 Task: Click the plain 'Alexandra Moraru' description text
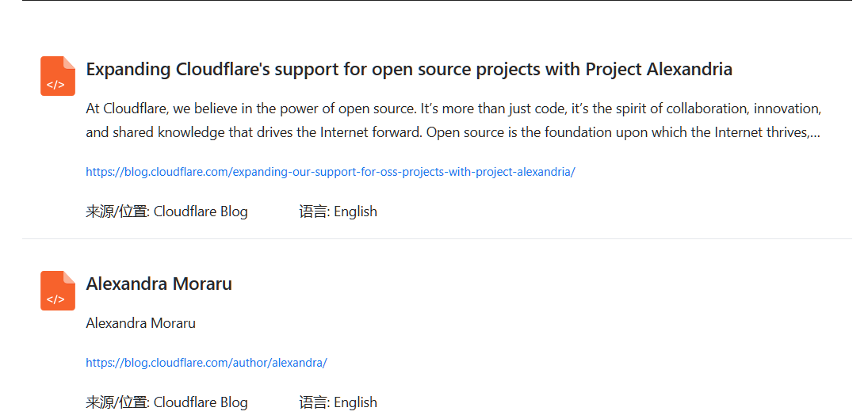point(140,323)
